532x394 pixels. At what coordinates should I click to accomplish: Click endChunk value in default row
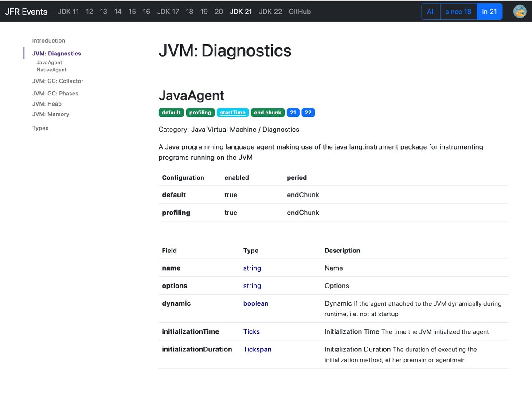click(x=303, y=195)
